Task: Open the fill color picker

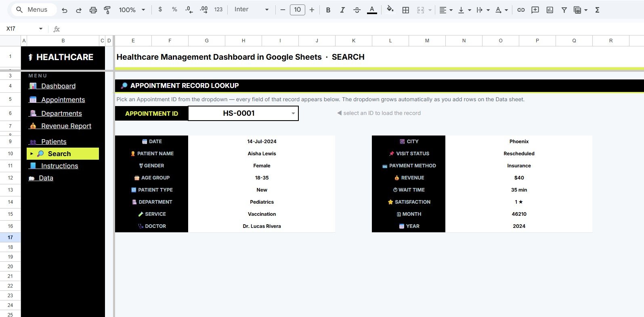Action: 390,9
